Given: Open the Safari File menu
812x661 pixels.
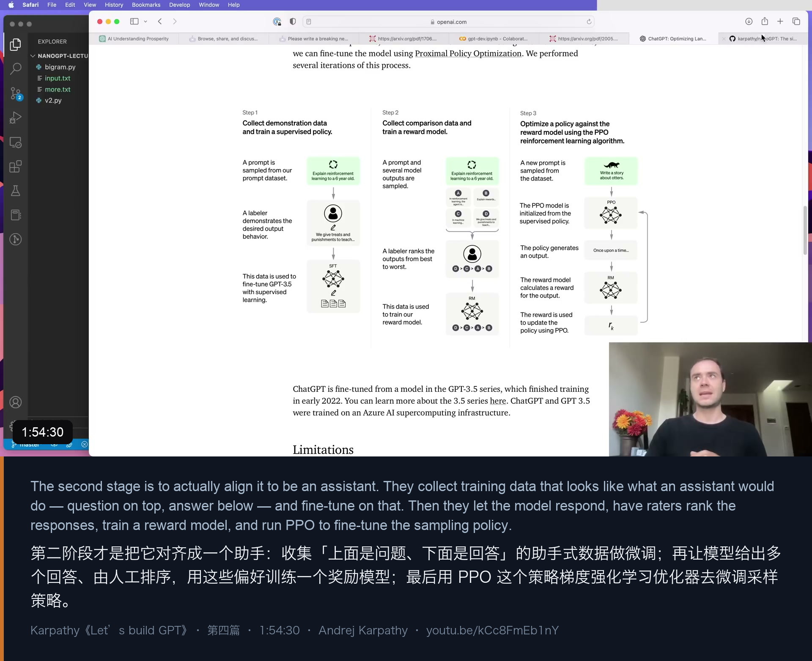Looking at the screenshot, I should pyautogui.click(x=52, y=5).
